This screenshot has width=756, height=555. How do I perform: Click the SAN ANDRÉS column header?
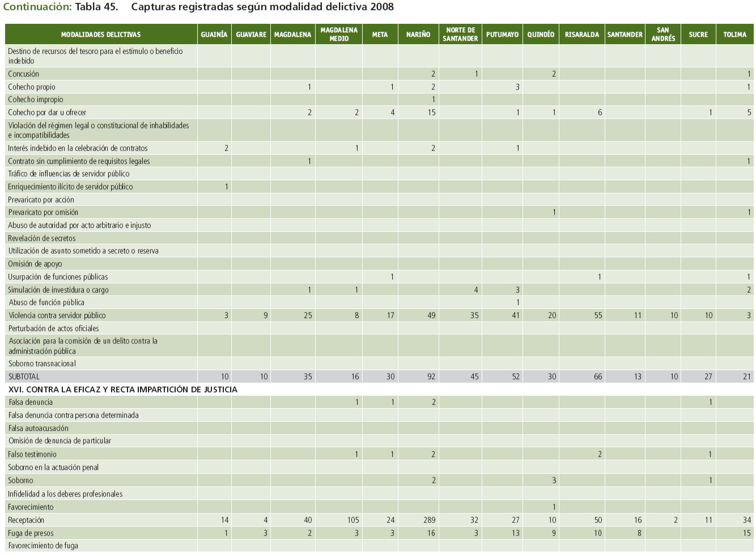(662, 35)
